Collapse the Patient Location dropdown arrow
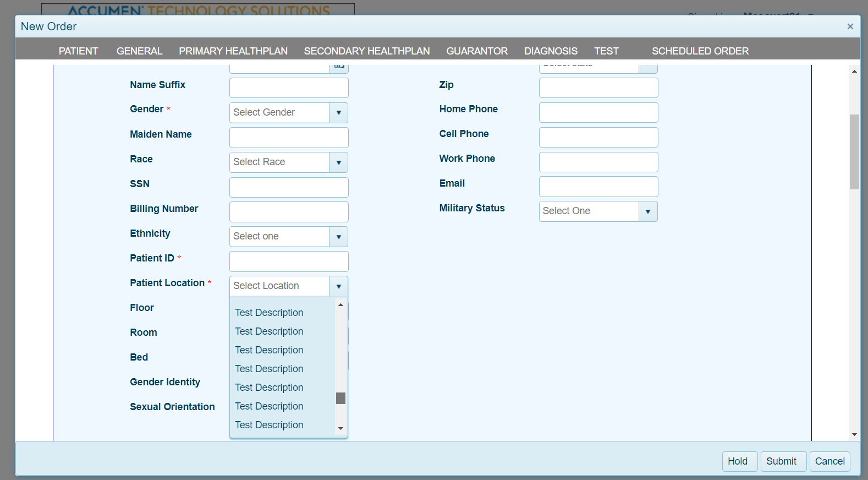 point(338,286)
